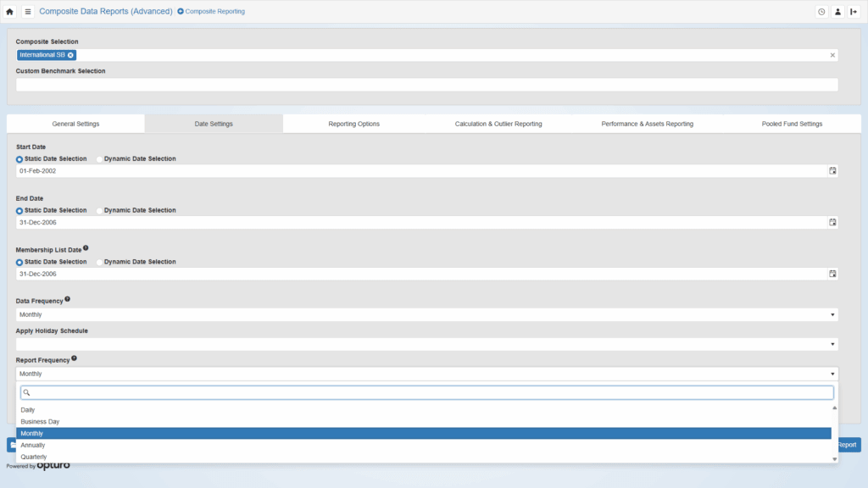Go to the Home page icon

(10, 12)
